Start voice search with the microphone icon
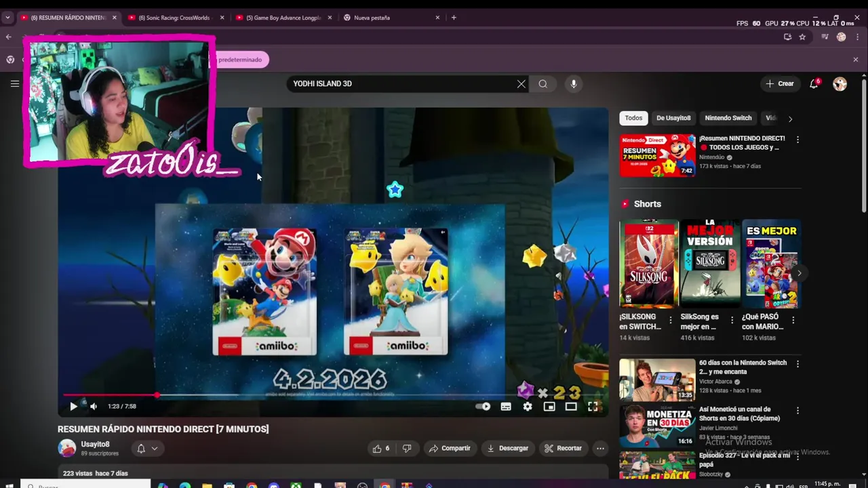This screenshot has width=868, height=488. point(574,84)
